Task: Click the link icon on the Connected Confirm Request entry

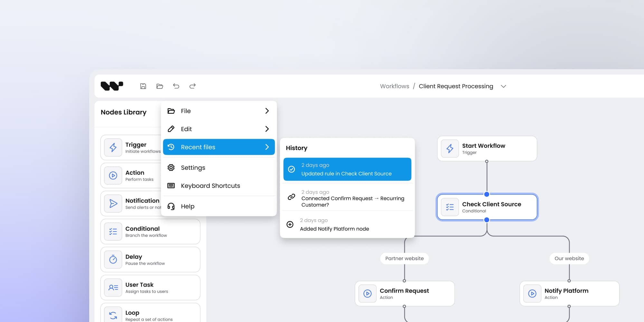Action: [291, 197]
